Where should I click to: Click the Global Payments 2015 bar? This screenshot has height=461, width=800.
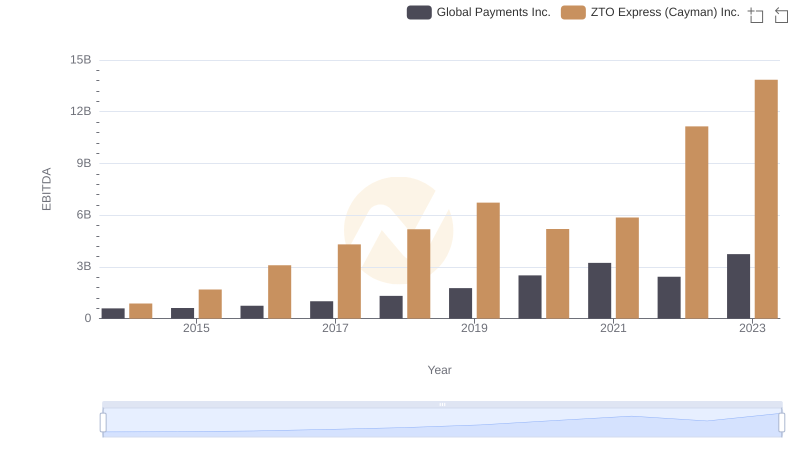pyautogui.click(x=183, y=313)
